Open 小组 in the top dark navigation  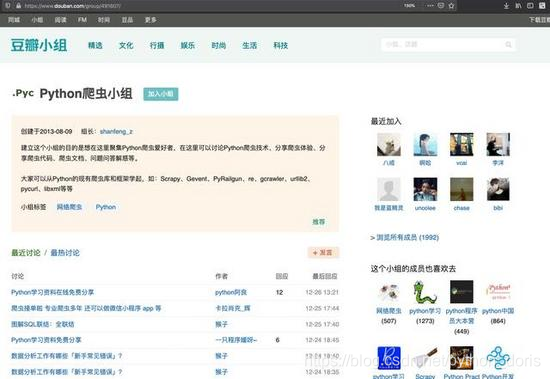(x=37, y=20)
